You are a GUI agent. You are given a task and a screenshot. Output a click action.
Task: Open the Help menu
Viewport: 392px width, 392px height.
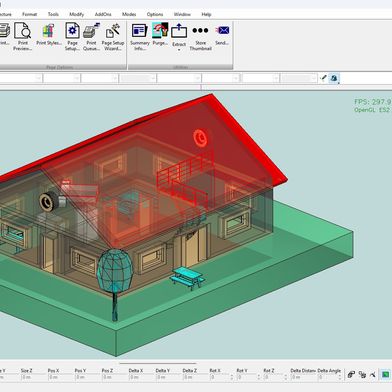[x=206, y=14]
